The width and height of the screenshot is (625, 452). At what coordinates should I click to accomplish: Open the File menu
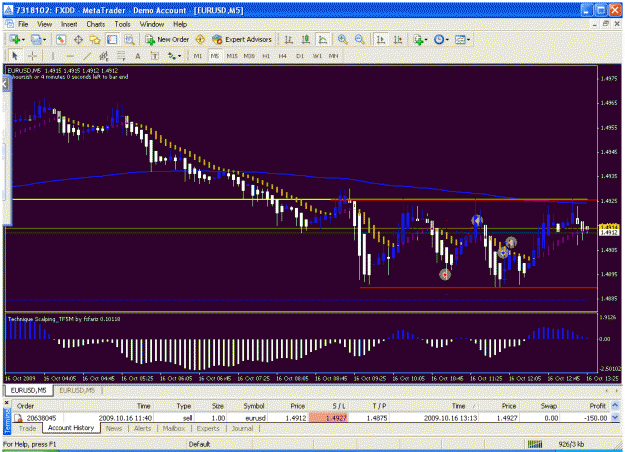coord(23,24)
